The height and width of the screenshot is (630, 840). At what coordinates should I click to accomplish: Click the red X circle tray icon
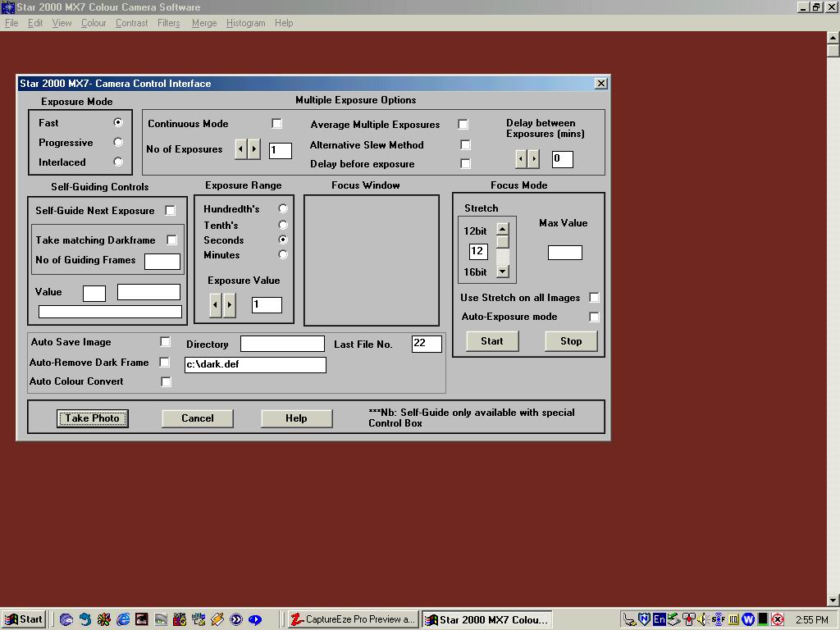(x=778, y=619)
